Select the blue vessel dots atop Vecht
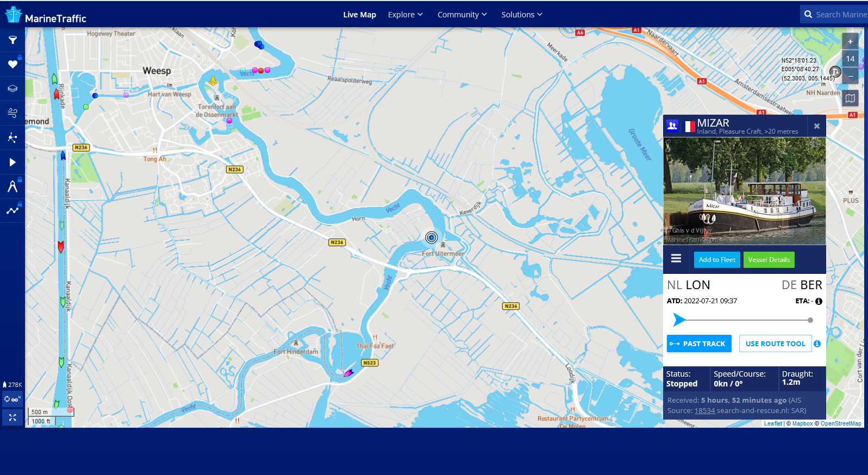Viewport: 868px width, 475px height. [x=259, y=45]
